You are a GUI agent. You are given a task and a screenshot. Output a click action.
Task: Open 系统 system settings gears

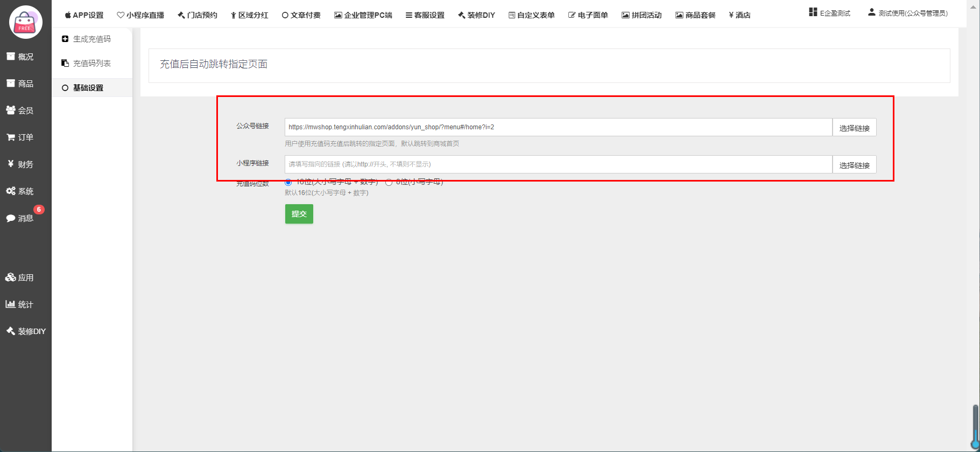(20, 191)
